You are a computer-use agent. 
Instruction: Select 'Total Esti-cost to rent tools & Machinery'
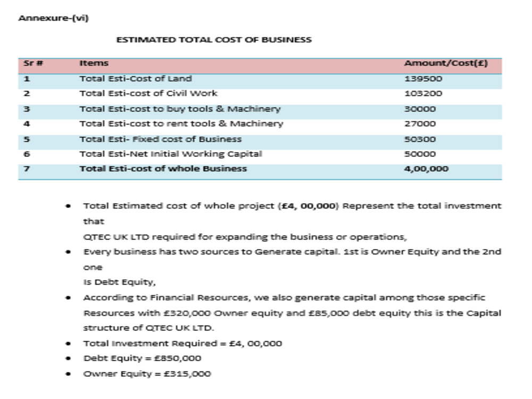[181, 123]
